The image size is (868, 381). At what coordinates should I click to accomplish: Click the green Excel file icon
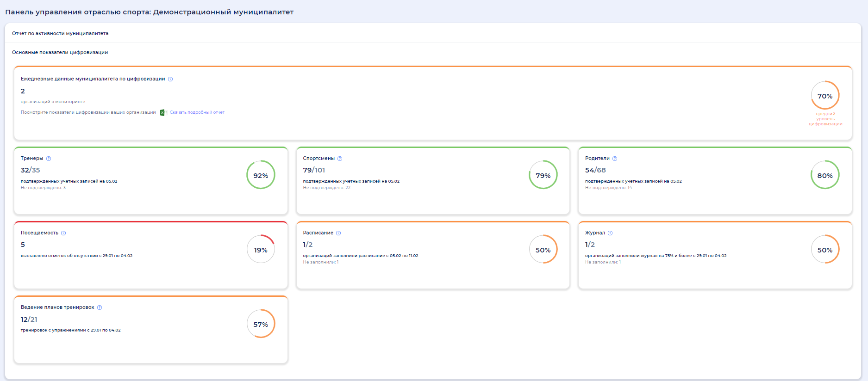tap(163, 112)
